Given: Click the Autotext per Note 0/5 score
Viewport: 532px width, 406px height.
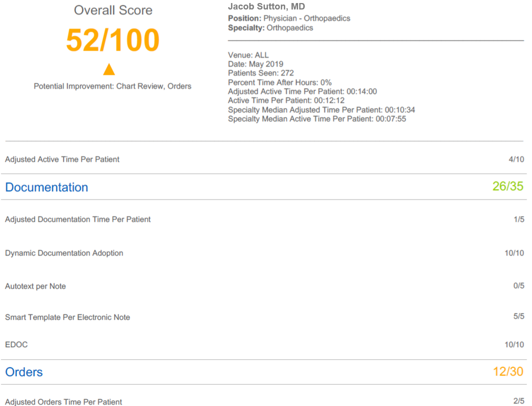Looking at the screenshot, I should point(519,286).
